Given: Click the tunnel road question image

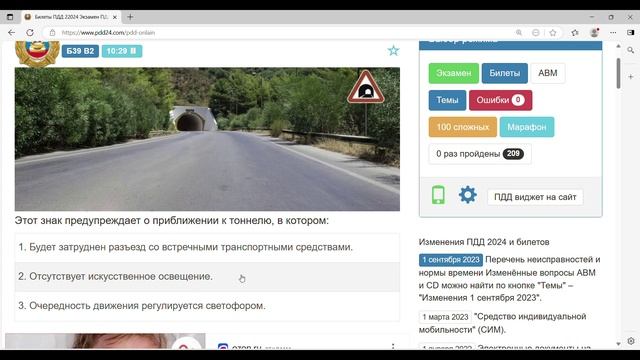Looking at the screenshot, I should point(207,139).
